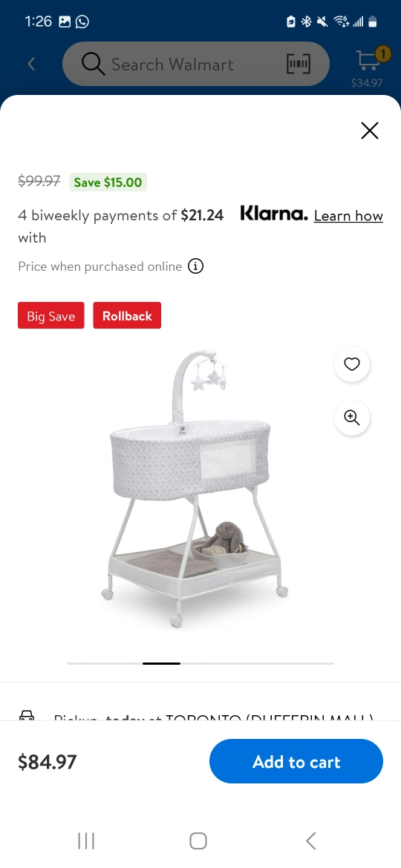
Task: Tap the barcode scanner icon in search bar
Action: (x=299, y=65)
